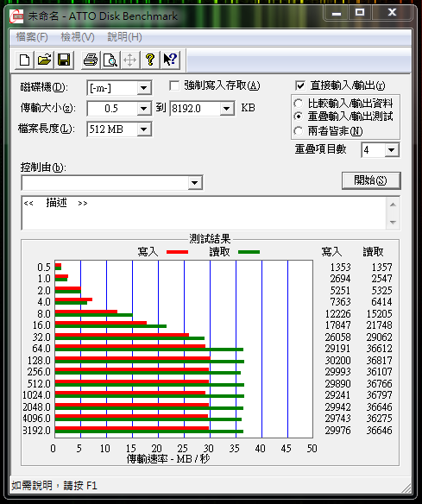The width and height of the screenshot is (422, 504).
Task: Minimize the ATTO Disk Benchmark window
Action: [337, 13]
